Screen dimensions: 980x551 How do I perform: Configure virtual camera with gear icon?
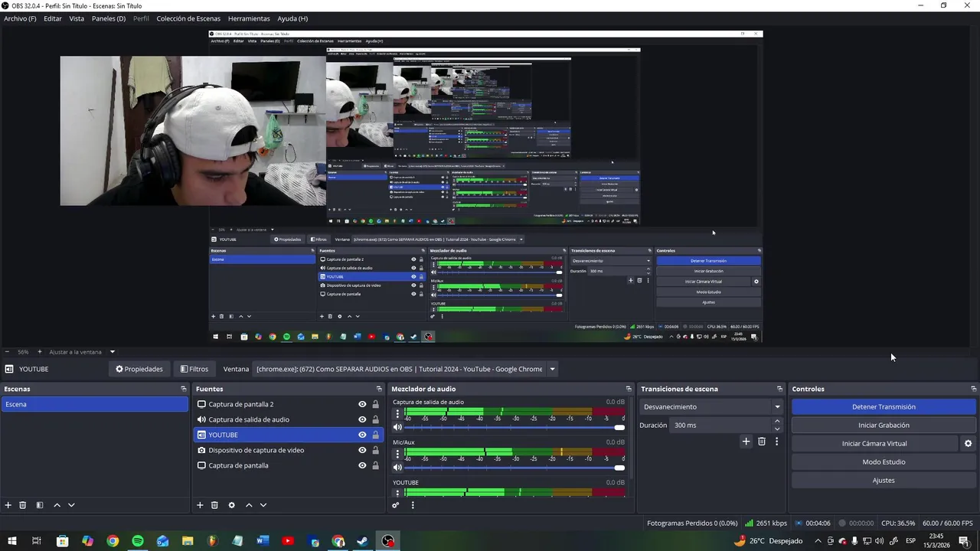click(968, 444)
